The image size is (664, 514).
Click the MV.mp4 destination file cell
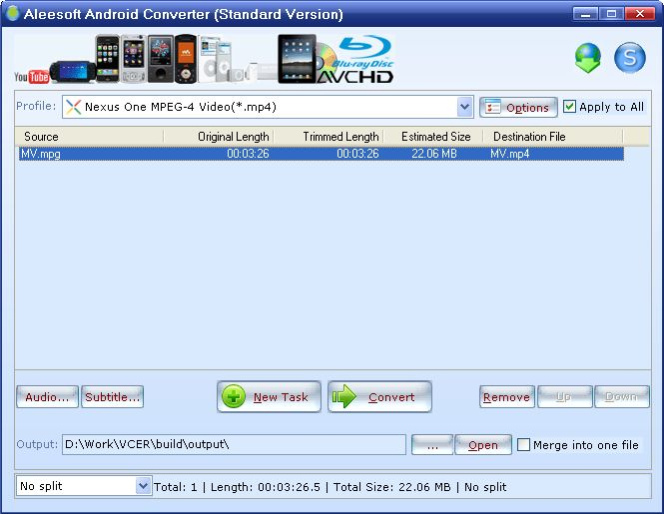point(510,154)
